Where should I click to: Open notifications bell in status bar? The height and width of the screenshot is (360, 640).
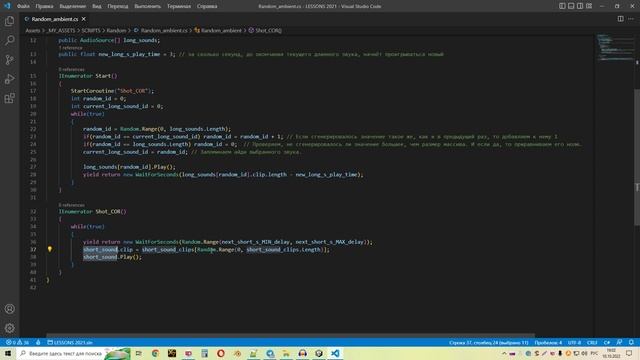tap(631, 342)
